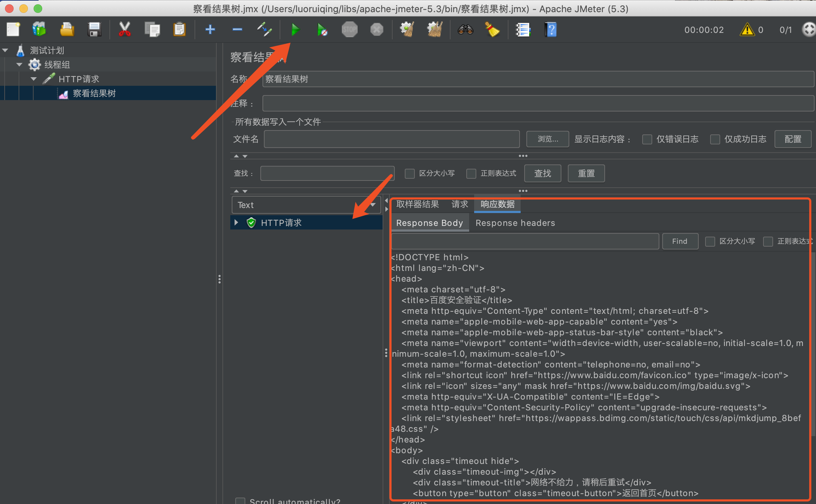816x504 pixels.
Task: Click the green shield on HTTP请求 result
Action: coord(251,223)
